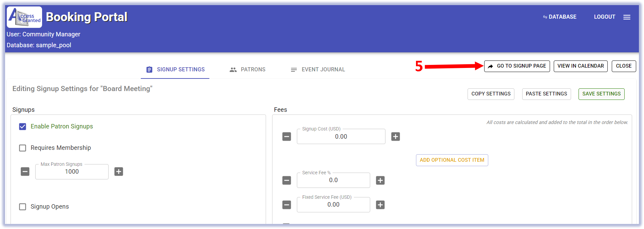
Task: Click PASTE SETTINGS button
Action: click(546, 94)
